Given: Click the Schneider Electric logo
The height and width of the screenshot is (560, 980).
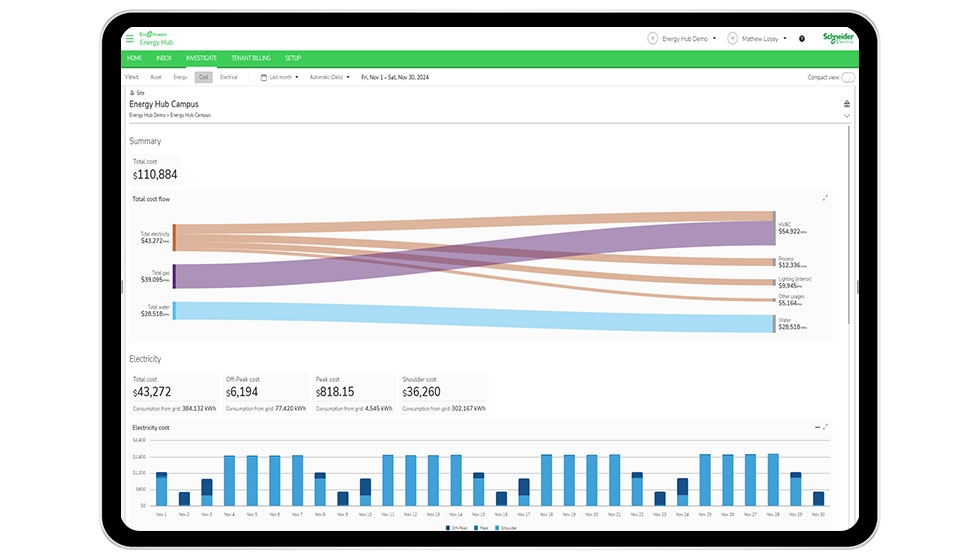Looking at the screenshot, I should click(x=836, y=38).
